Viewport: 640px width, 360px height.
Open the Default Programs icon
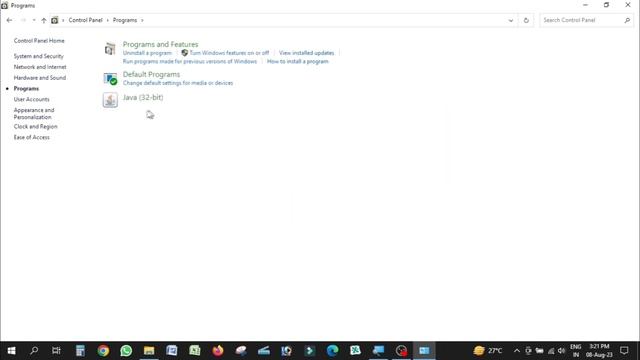point(110,78)
